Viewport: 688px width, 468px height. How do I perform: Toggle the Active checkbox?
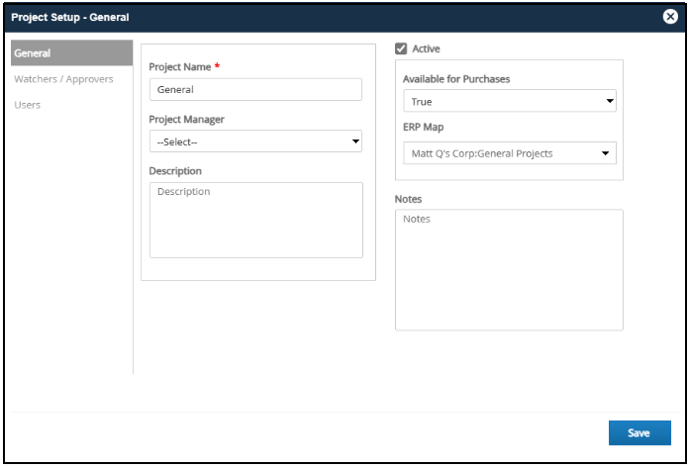401,48
